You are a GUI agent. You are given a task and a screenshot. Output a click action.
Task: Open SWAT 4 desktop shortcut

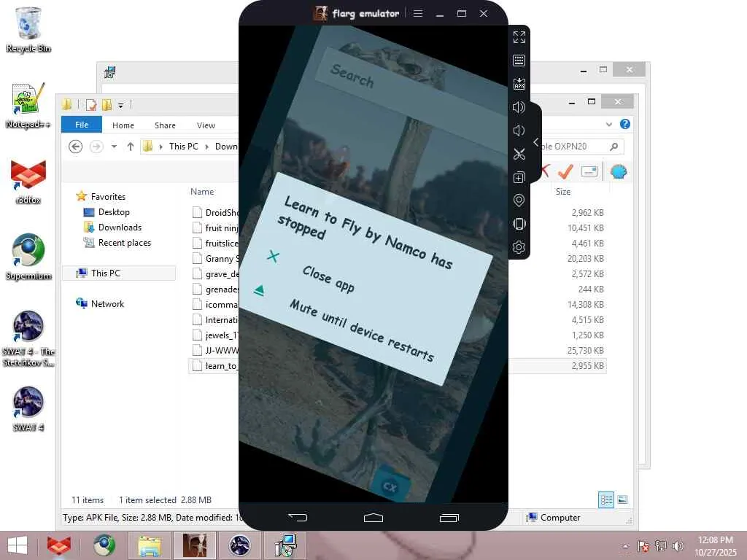click(28, 408)
